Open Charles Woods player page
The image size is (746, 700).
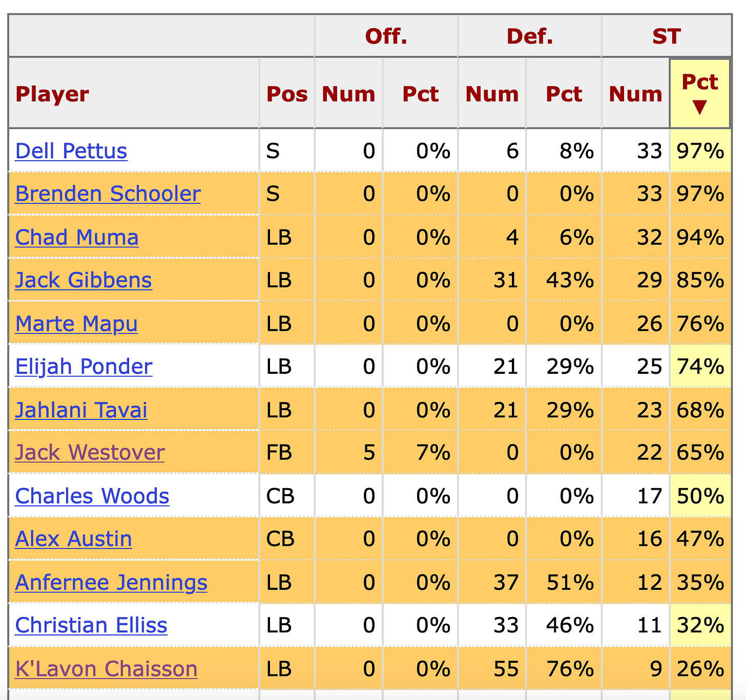point(92,496)
